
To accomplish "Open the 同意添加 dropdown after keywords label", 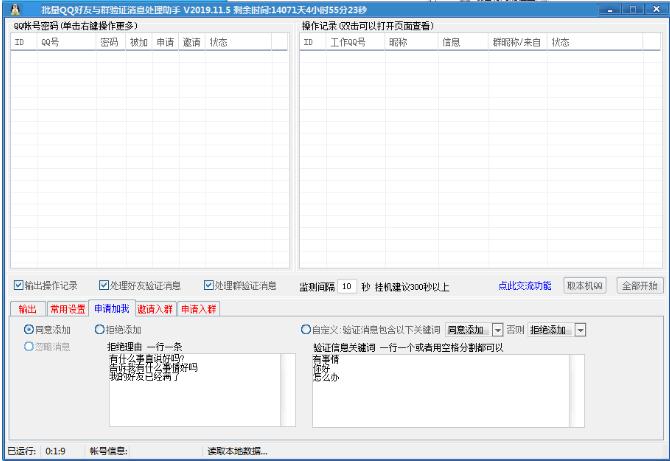I will point(474,330).
